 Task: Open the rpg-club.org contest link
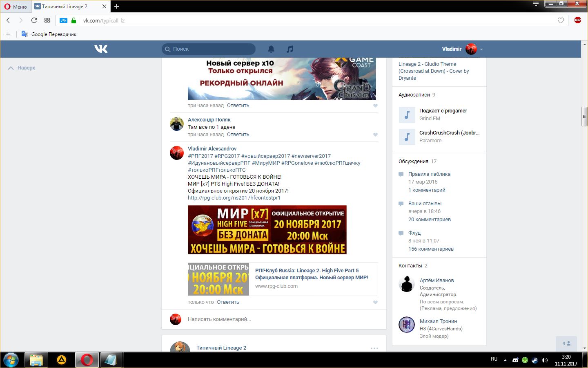[234, 198]
